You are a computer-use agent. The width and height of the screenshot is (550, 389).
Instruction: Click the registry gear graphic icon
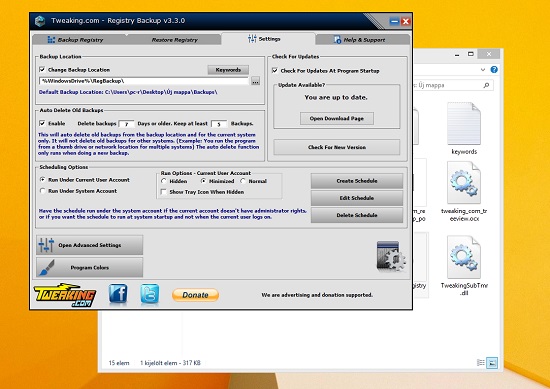coord(391,256)
